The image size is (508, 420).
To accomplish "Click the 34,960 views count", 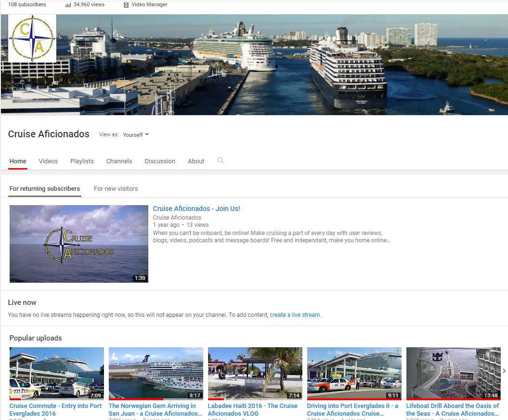I will pos(89,4).
